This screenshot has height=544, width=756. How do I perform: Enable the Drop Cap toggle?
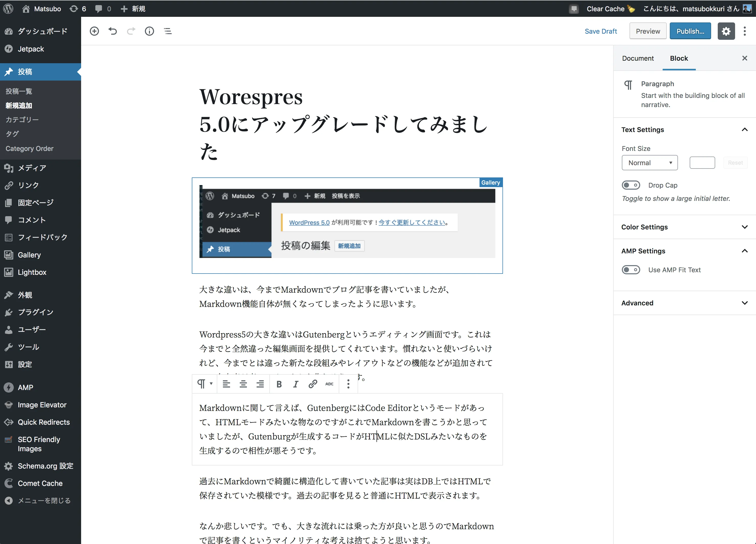(x=631, y=185)
